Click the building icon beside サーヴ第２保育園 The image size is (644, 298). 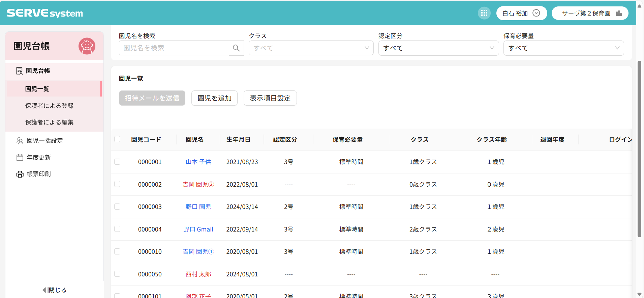coord(619,13)
